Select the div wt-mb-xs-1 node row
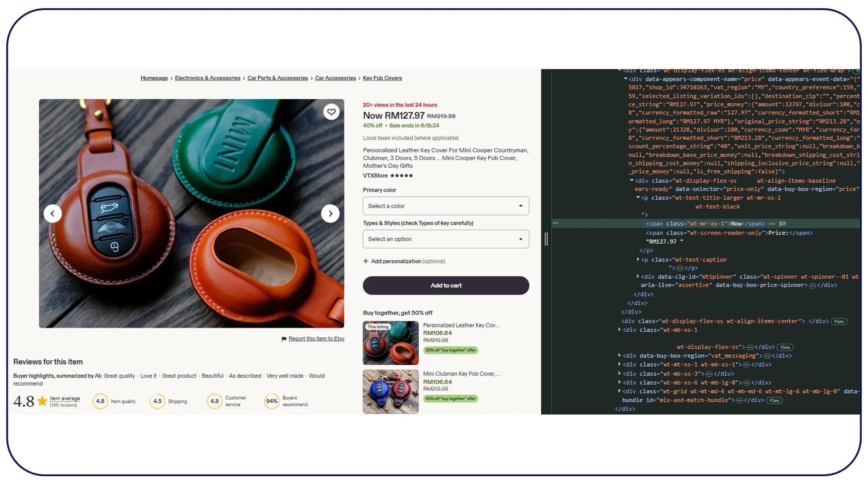Image resolution: width=868 pixels, height=484 pixels. pos(660,330)
